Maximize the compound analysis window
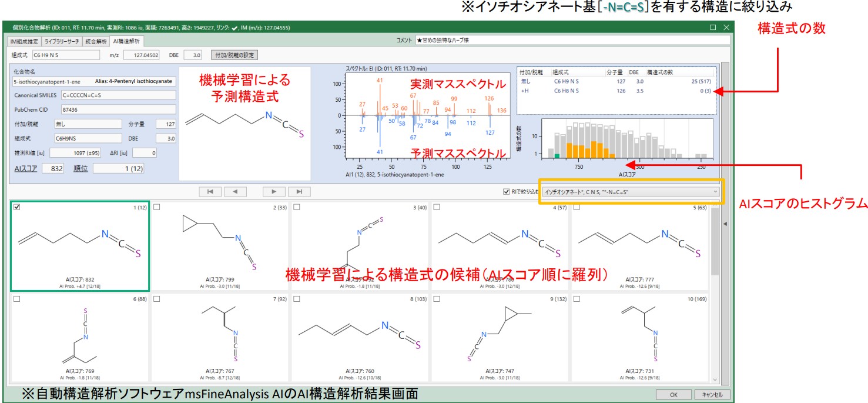This screenshot has height=403, width=868. (x=713, y=27)
